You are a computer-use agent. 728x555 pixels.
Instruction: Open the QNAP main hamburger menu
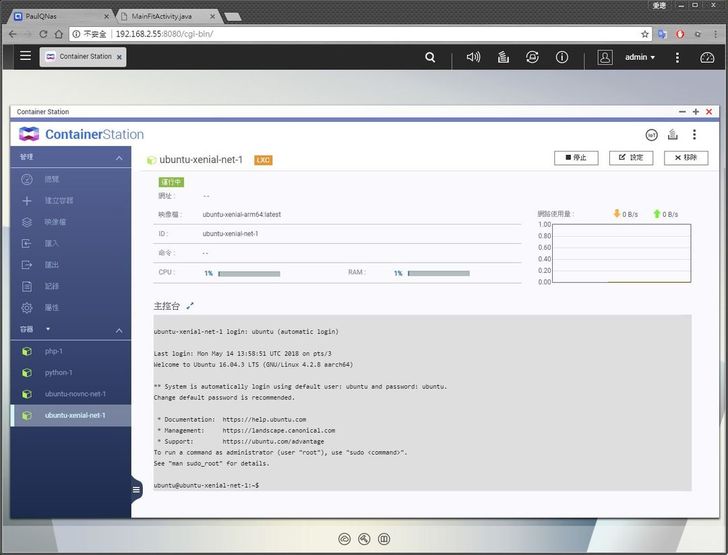point(25,57)
